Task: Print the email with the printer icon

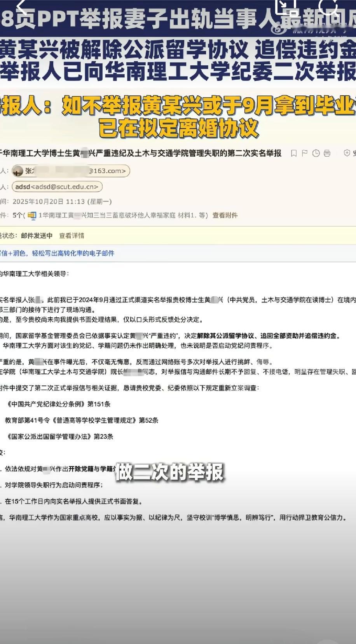Action: pyautogui.click(x=327, y=153)
